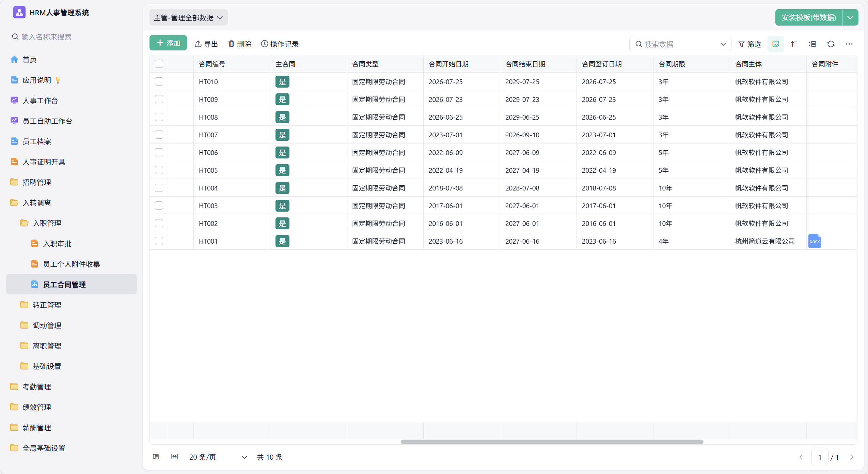Click the 合同结束日期 column header
This screenshot has width=868, height=474.
coord(538,64)
